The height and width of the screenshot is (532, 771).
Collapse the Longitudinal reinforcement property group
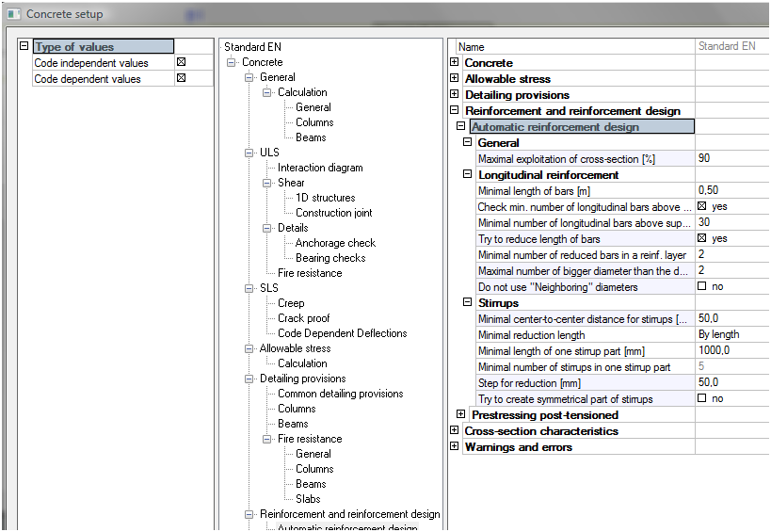[468, 174]
